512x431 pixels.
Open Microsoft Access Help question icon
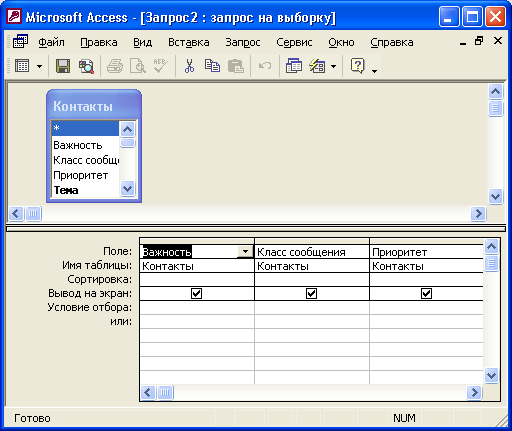(x=357, y=66)
